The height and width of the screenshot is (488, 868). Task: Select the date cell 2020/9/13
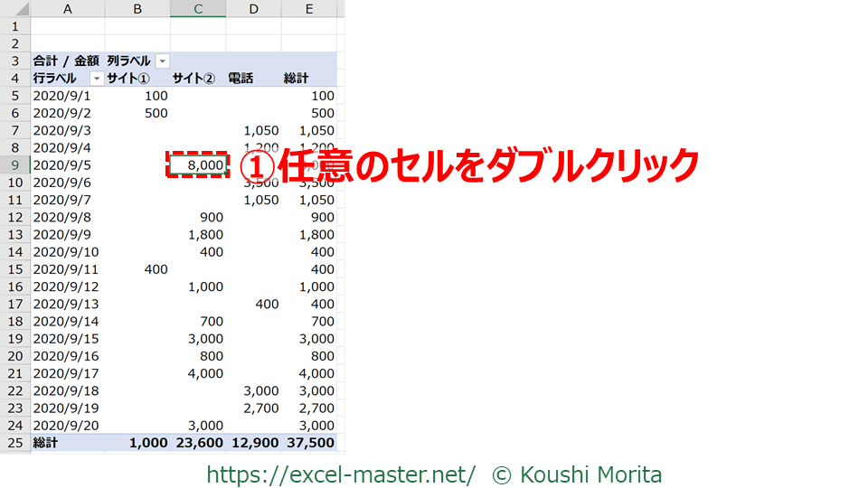point(66,305)
